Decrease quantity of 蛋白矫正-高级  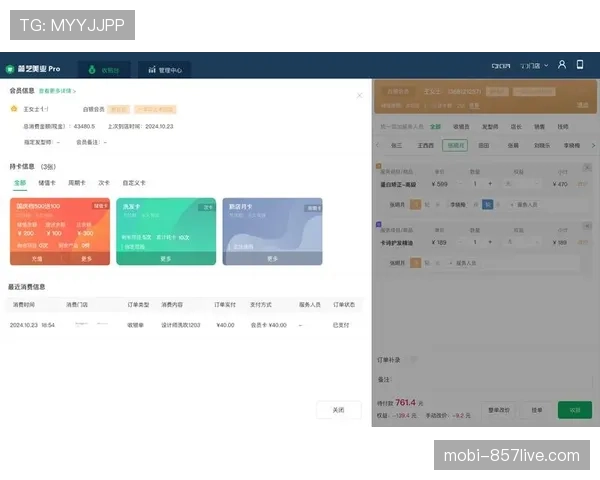point(460,184)
